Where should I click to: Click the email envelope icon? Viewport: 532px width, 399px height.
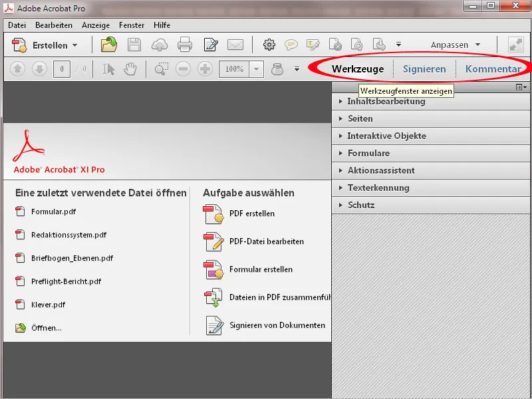pos(235,45)
